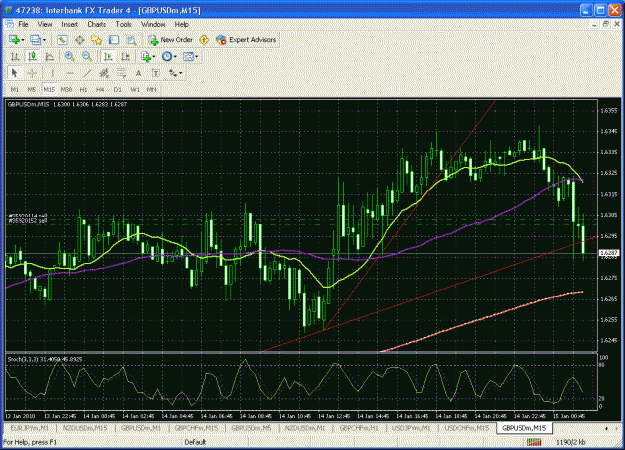Click the Default profile status entry
This screenshot has height=450, width=625.
pyautogui.click(x=195, y=442)
